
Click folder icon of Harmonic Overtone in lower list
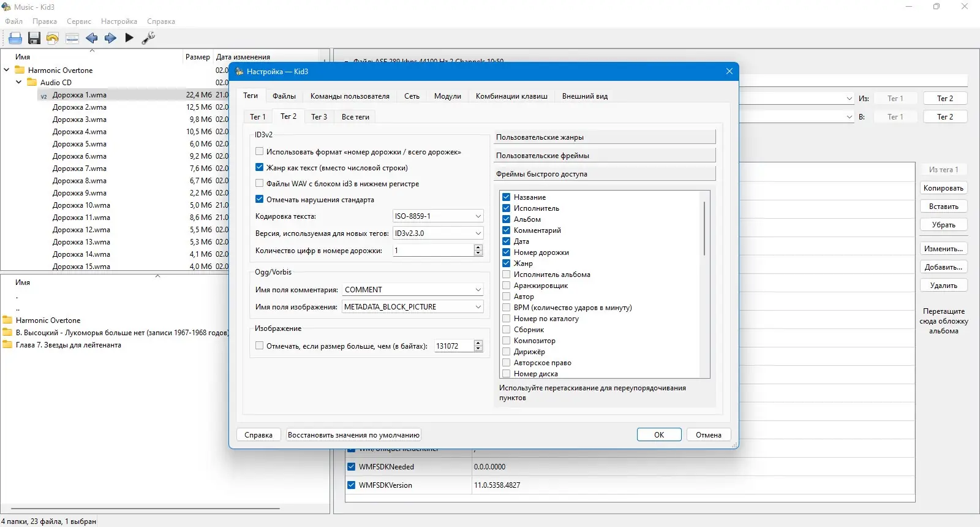pos(7,320)
